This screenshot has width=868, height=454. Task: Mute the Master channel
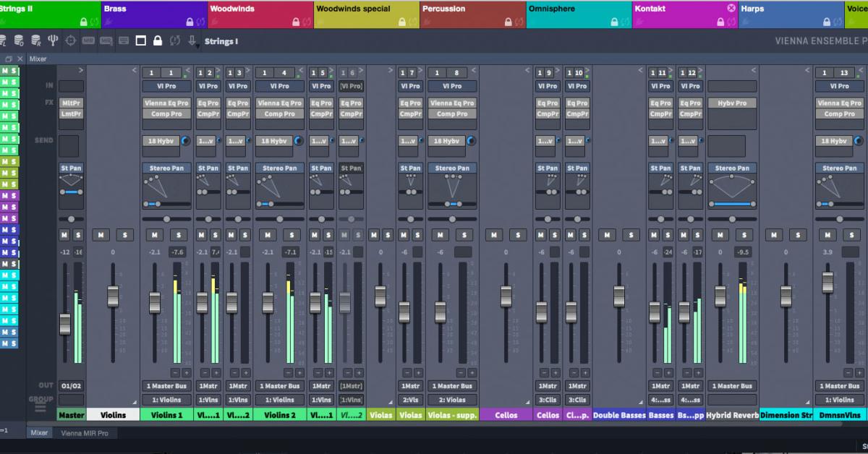64,235
